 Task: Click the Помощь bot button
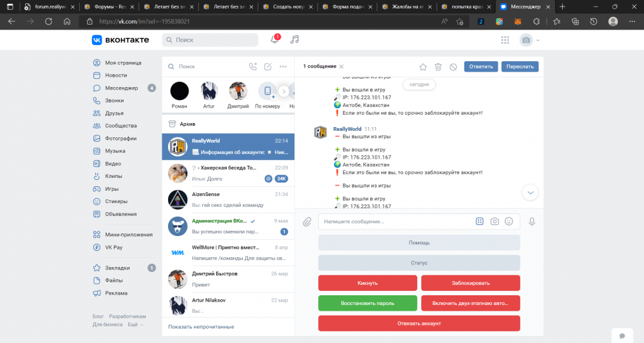(419, 242)
